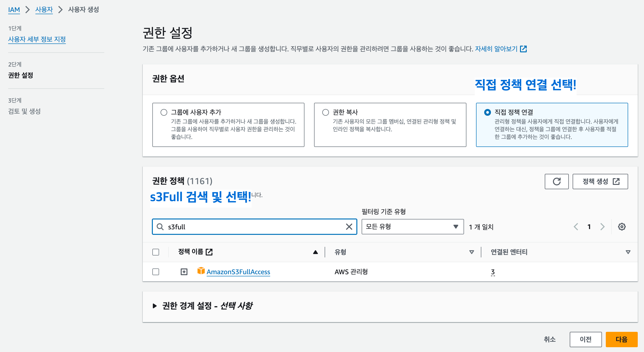The image size is (644, 352).
Task: Sort by policy name ascending arrow
Action: click(315, 252)
